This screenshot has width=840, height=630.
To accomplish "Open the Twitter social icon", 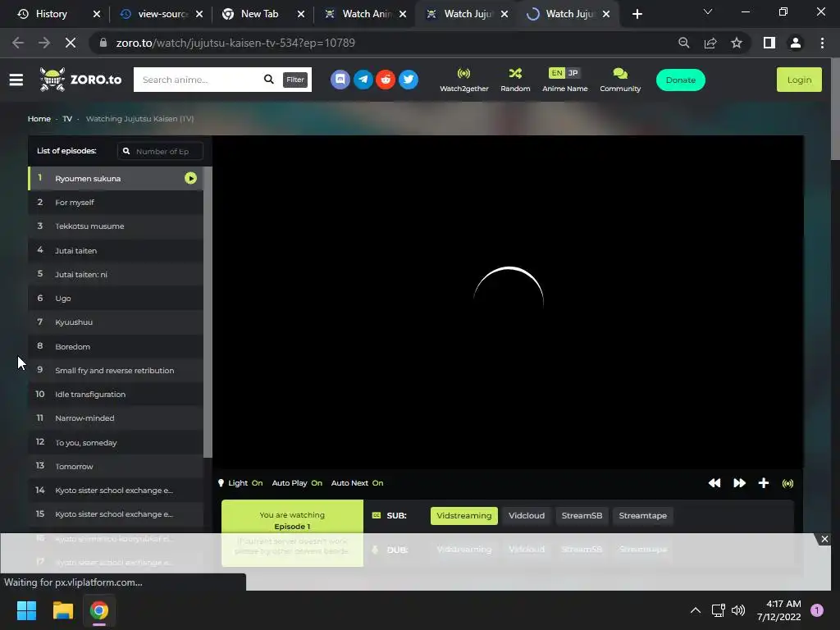I will 409,80.
